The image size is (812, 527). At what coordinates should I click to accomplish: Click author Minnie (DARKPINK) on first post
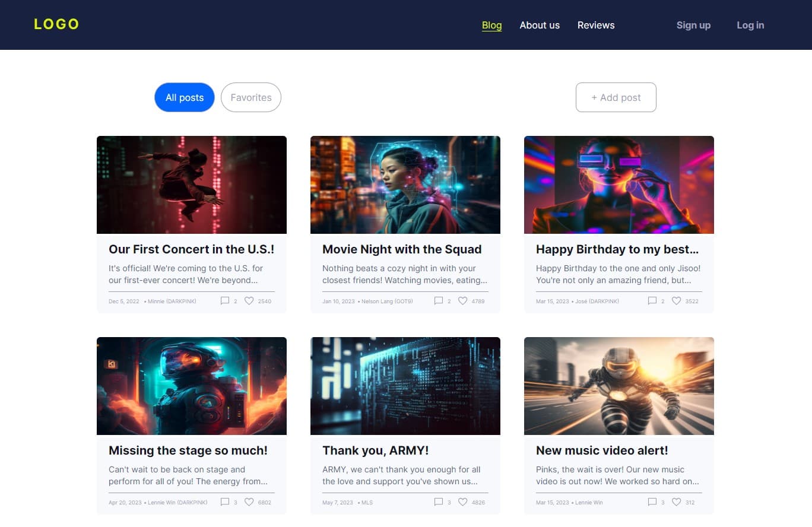pyautogui.click(x=172, y=301)
